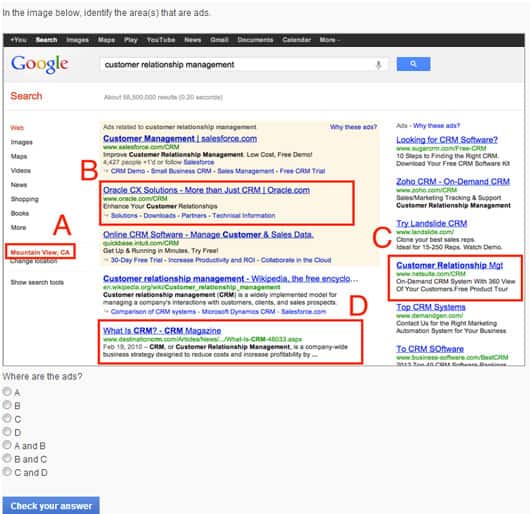Select radio option D
Screen dimensions: 530x514
click(x=7, y=432)
